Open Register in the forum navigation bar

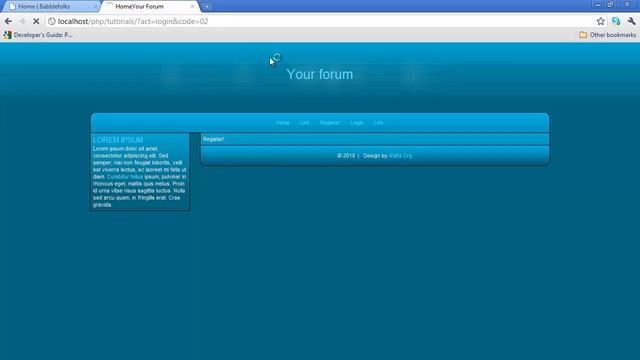pyautogui.click(x=329, y=123)
